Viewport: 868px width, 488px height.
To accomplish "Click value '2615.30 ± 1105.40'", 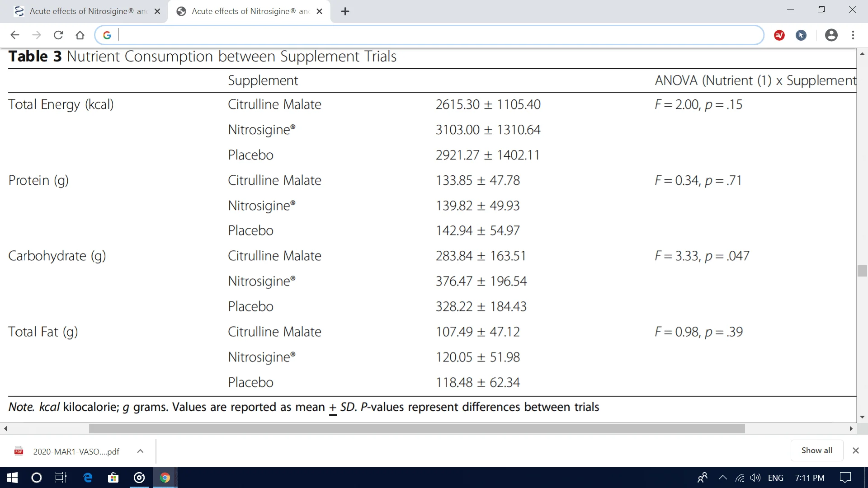I will [488, 104].
